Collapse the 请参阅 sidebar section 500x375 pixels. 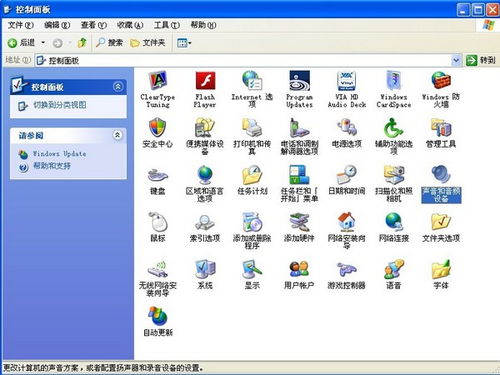pyautogui.click(x=117, y=135)
